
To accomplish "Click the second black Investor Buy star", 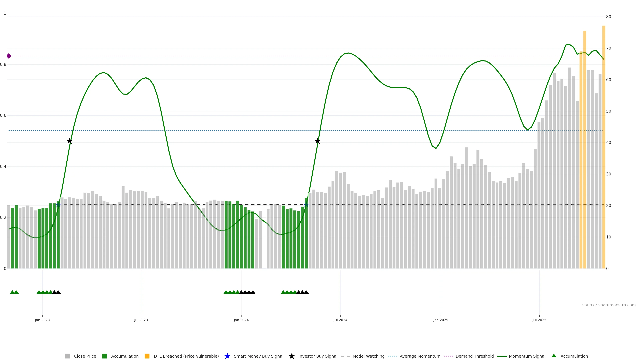I will point(317,141).
